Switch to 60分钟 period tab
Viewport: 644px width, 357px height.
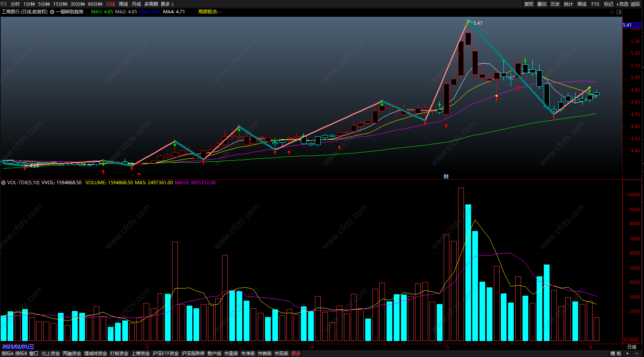pyautogui.click(x=95, y=4)
